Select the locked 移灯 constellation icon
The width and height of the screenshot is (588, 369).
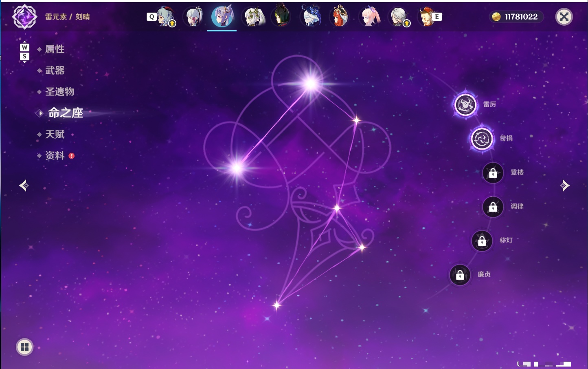coord(482,241)
